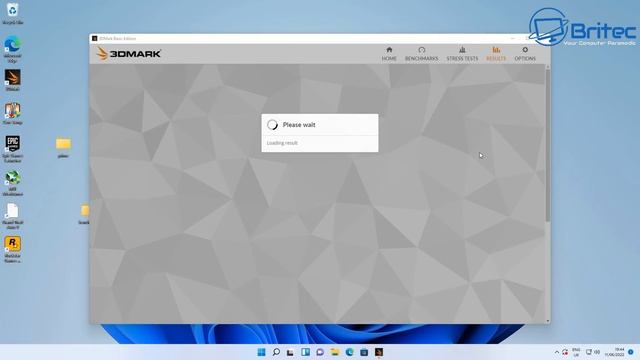640x360 pixels.
Task: Select the Results tab
Action: [496, 53]
